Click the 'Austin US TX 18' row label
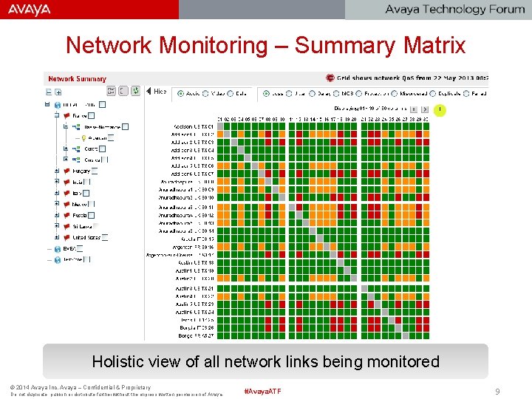 click(196, 262)
